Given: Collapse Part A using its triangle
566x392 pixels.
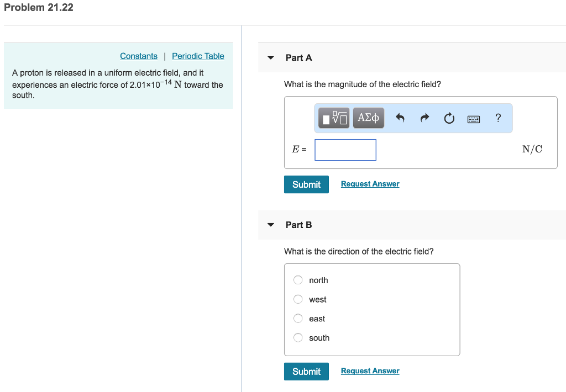Looking at the screenshot, I should [270, 57].
